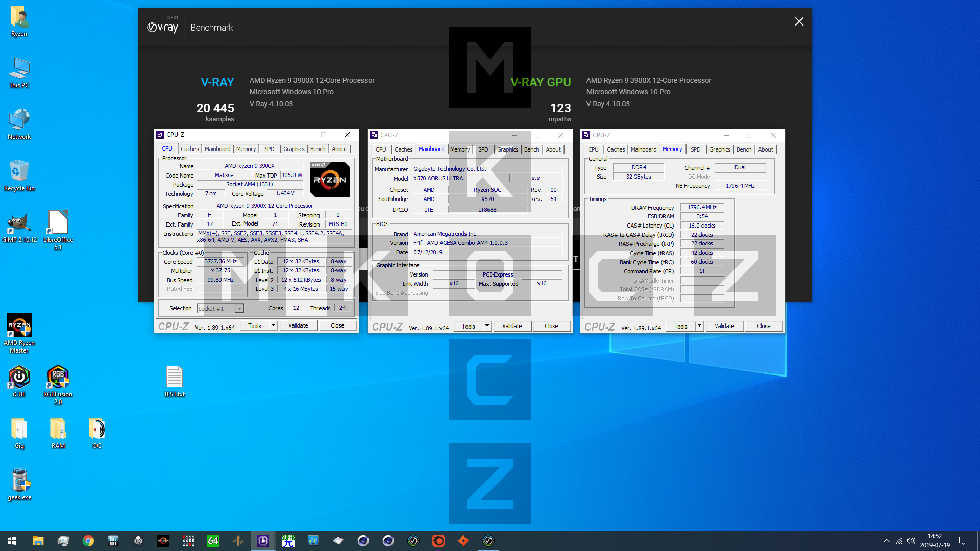The image size is (980, 551).
Task: Click Validate in the left CPU-Z window
Action: 298,325
